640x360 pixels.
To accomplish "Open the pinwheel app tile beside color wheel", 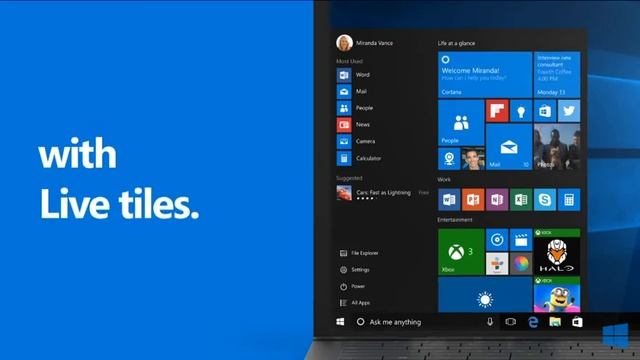I will pyautogui.click(x=497, y=264).
